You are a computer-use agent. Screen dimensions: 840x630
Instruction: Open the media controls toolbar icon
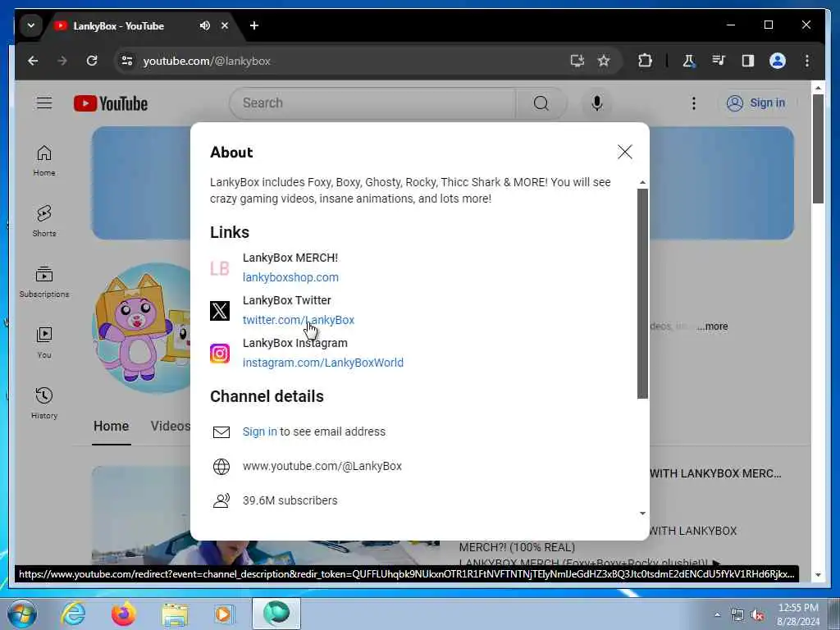[x=719, y=61]
